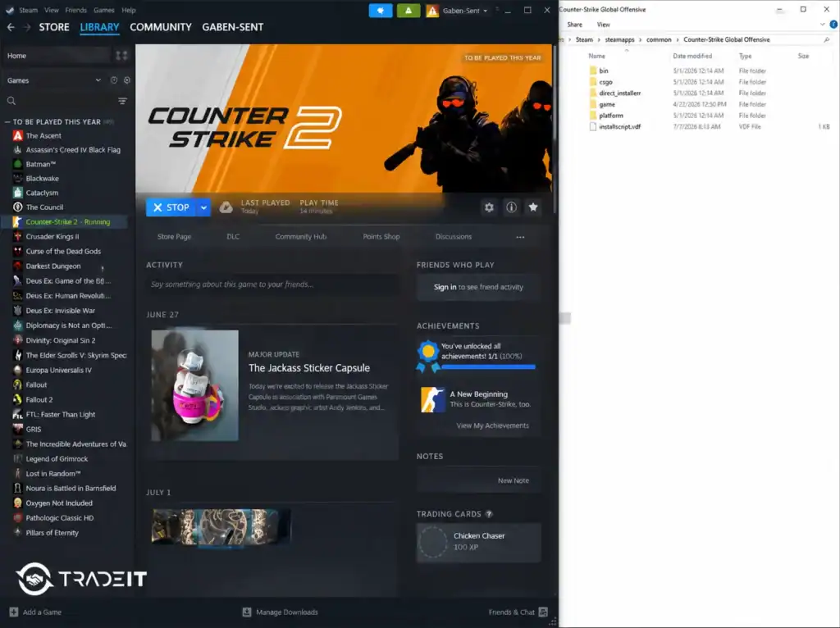Open the Community Hub link
Viewport: 840px width, 628px height.
pyautogui.click(x=300, y=237)
